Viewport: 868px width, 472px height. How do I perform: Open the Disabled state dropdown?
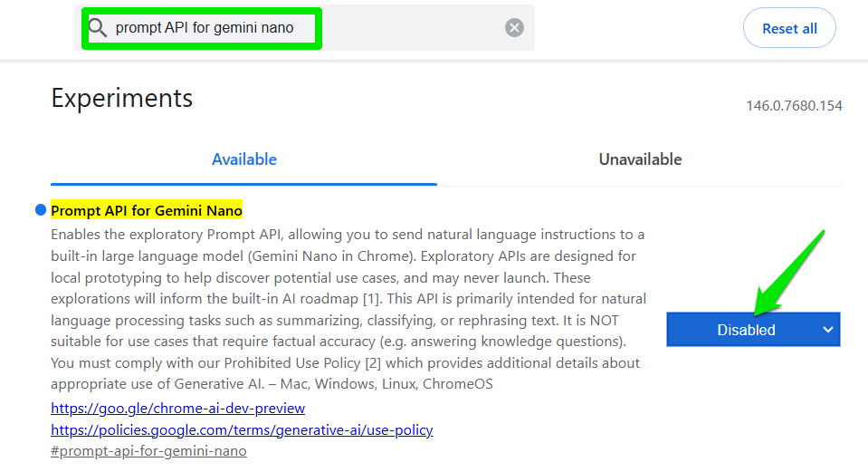[747, 330]
